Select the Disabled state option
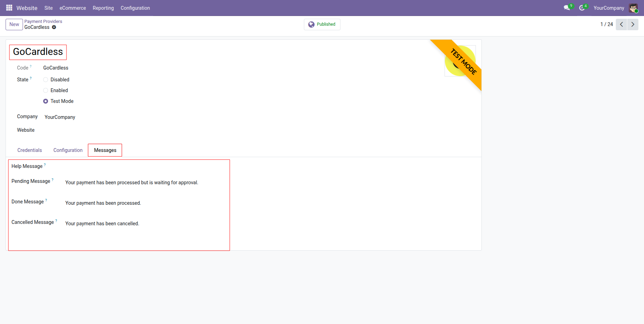644x324 pixels. (46, 80)
